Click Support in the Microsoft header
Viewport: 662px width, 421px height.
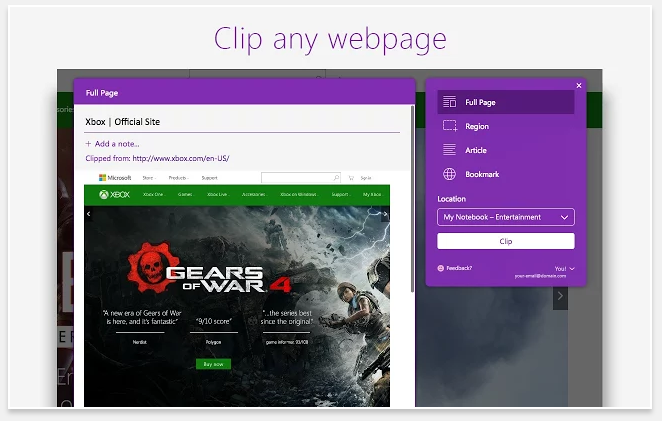(x=209, y=178)
